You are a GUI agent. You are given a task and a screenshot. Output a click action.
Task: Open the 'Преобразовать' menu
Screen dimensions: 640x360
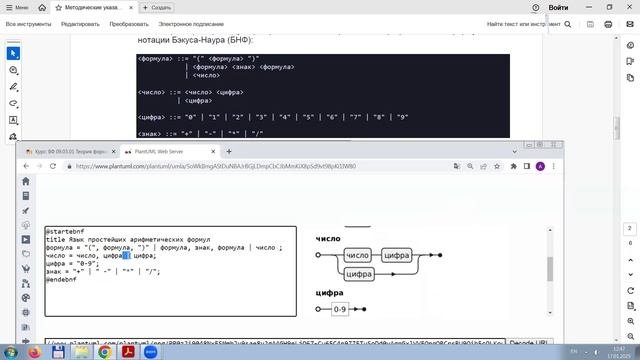[x=129, y=24]
